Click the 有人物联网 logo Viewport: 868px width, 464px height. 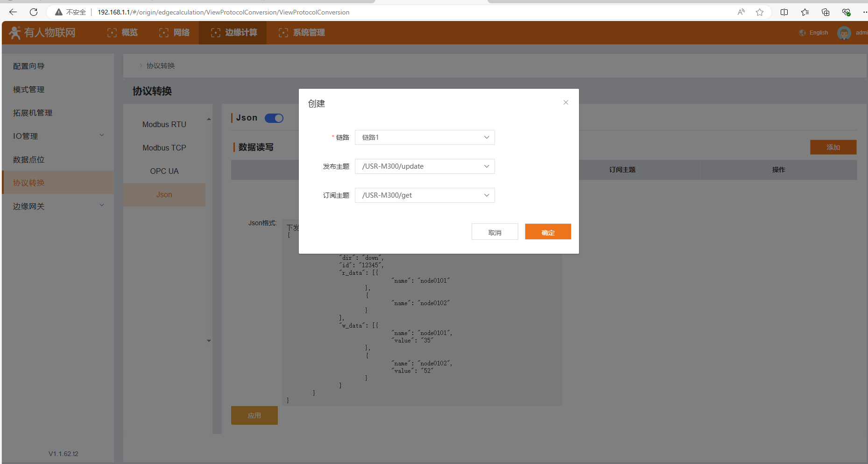tap(42, 33)
